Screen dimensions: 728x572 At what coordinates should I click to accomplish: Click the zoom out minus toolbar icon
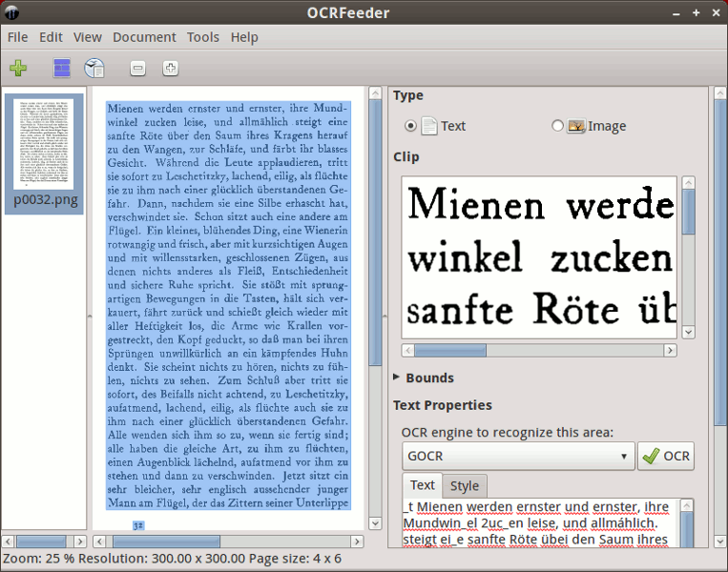coord(137,69)
